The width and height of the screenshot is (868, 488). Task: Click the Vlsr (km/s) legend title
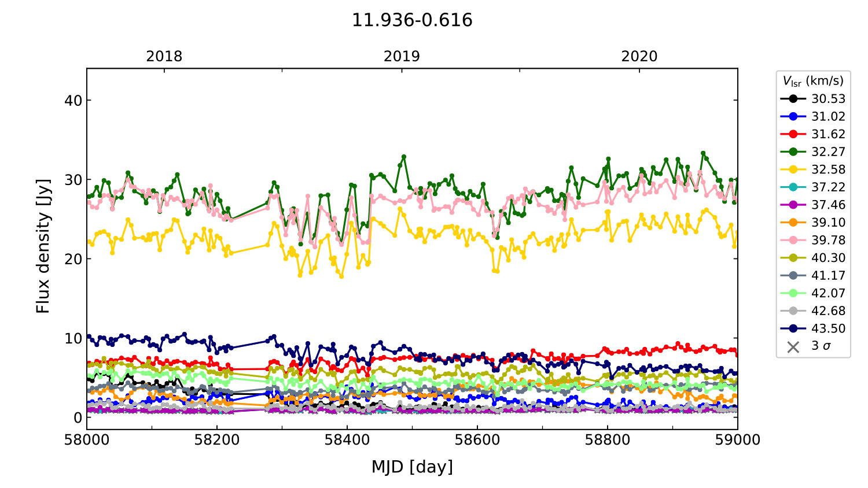(x=813, y=81)
